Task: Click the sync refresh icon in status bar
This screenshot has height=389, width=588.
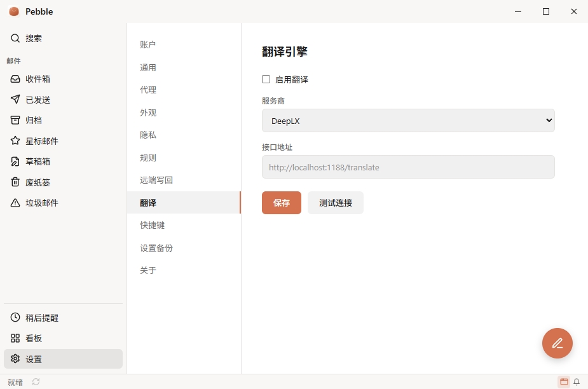Action: pyautogui.click(x=36, y=382)
